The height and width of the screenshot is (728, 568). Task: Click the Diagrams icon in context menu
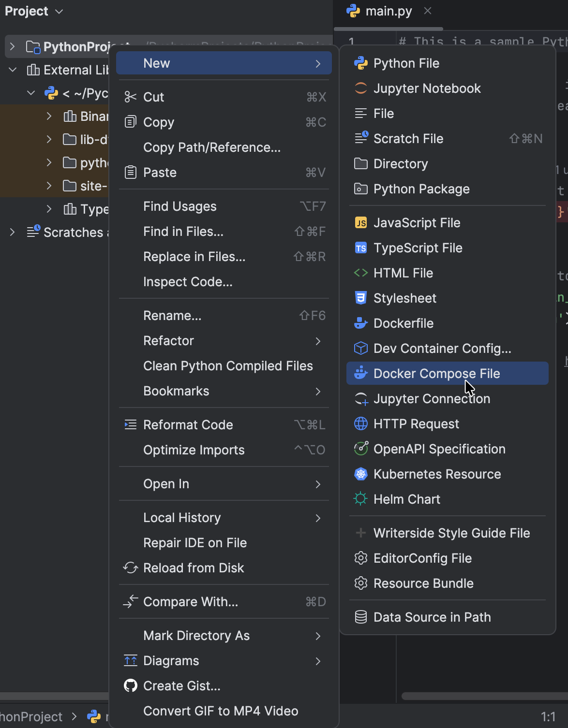click(131, 661)
